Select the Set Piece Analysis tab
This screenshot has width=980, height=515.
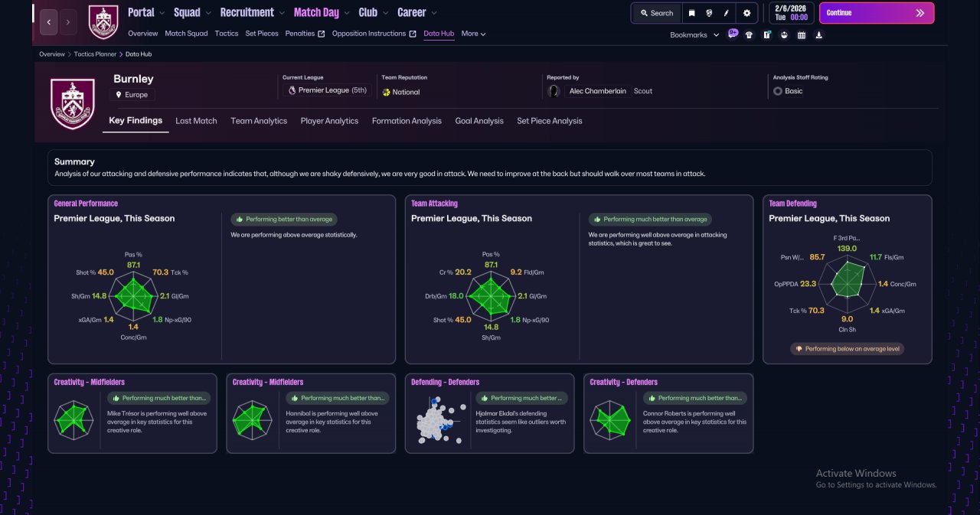549,121
